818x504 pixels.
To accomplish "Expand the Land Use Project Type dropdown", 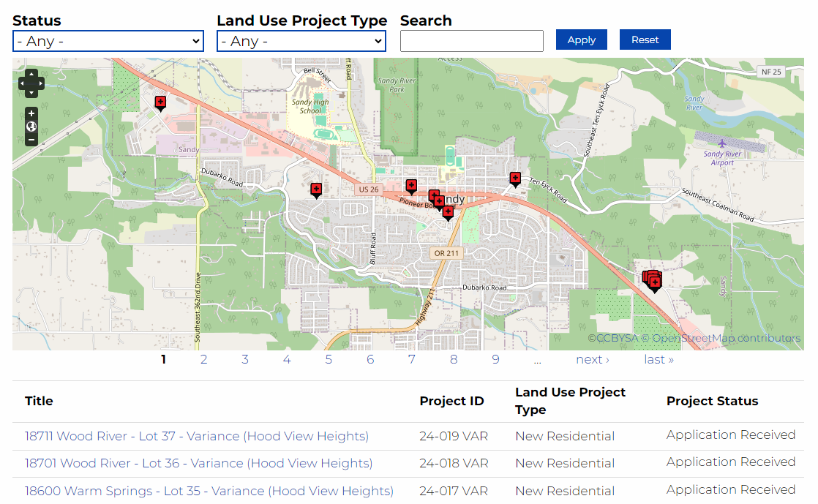I will click(301, 42).
